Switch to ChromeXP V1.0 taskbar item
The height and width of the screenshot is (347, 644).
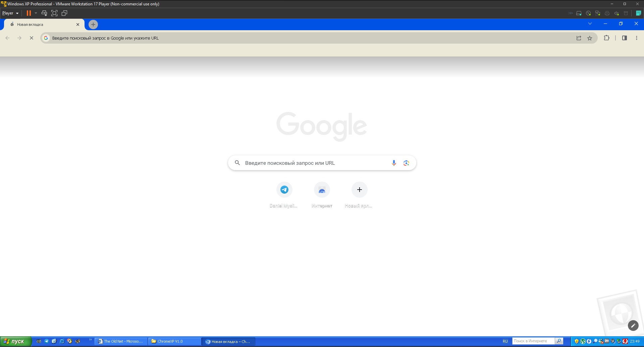175,341
